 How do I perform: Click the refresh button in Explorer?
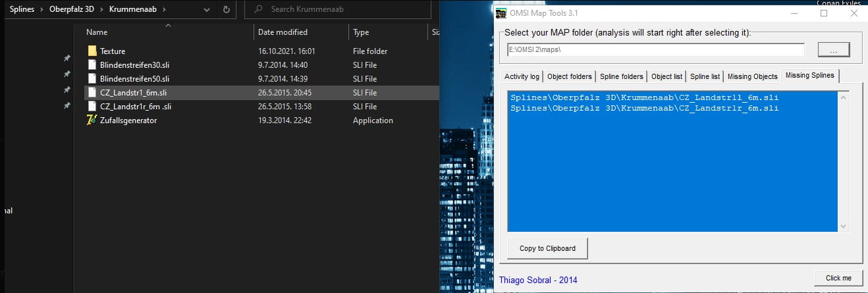point(227,10)
